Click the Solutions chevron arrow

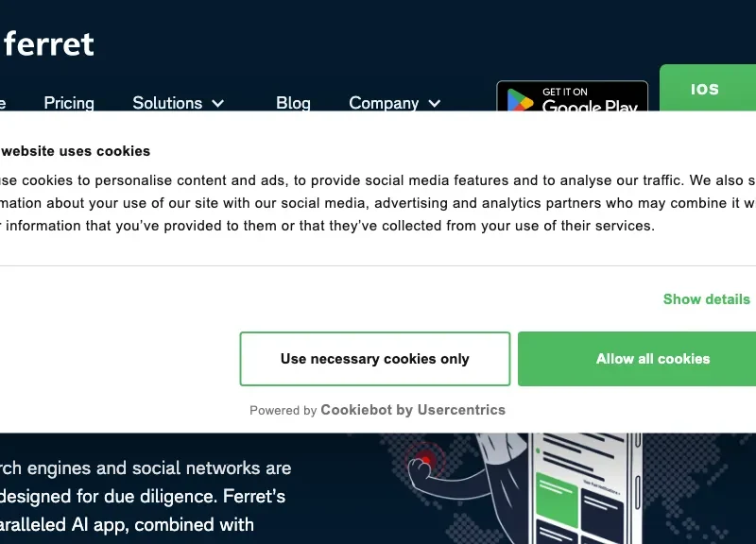tap(218, 103)
